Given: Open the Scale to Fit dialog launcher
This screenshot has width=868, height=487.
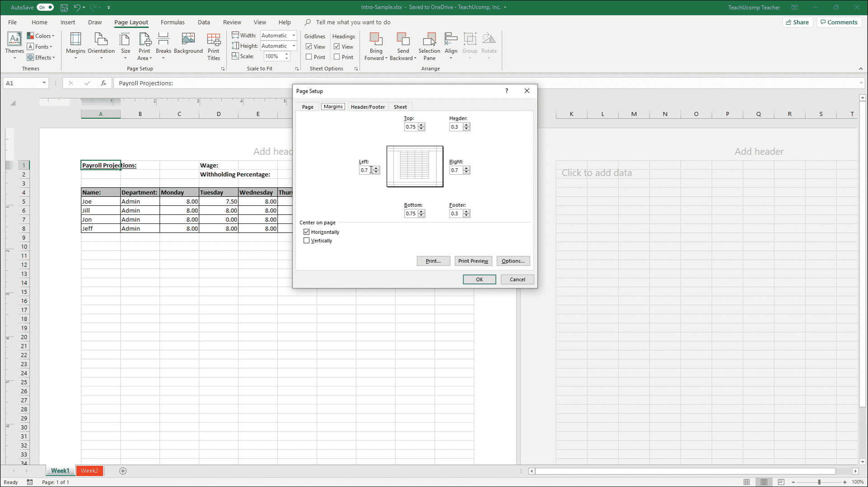Looking at the screenshot, I should [x=297, y=69].
